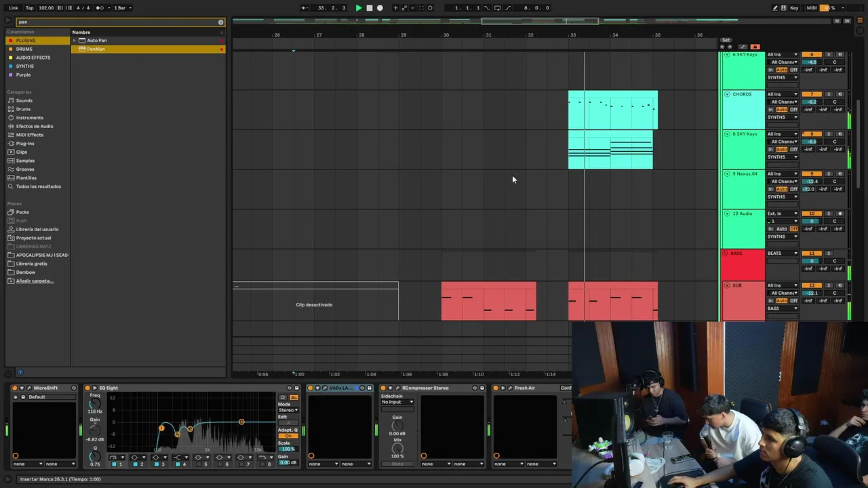Solo the 9 Nexus.64 track
Screen dimensions: 868x488
828,174
